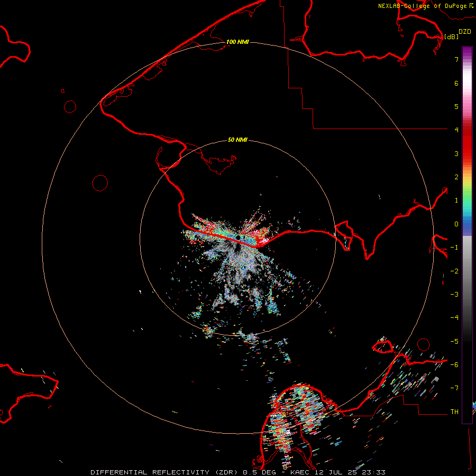Viewport: 476px width, 476px height.
Task: Click the black radar site dot at ring center
Action: [x=238, y=237]
